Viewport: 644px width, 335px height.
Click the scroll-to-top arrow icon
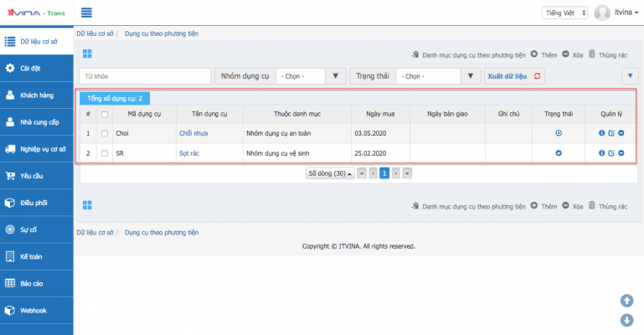pos(626,301)
